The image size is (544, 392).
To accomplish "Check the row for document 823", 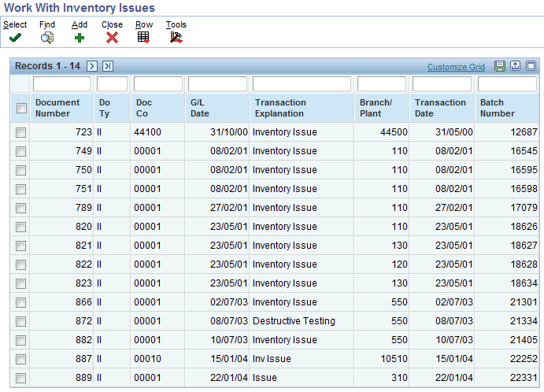I will click(20, 283).
